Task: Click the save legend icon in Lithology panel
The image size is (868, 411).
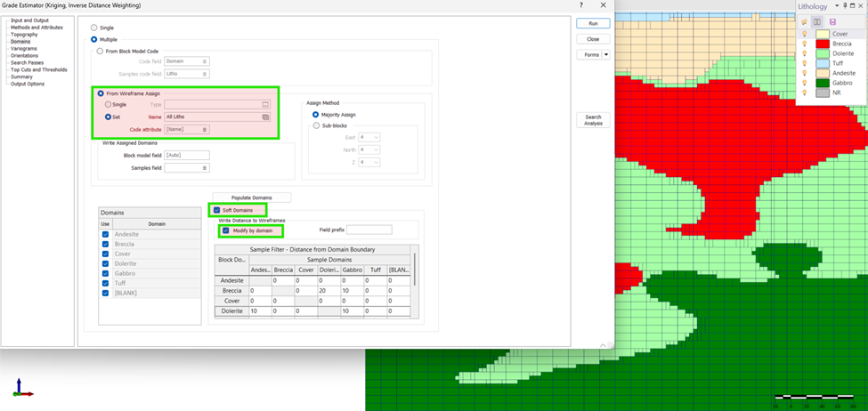Action: click(x=832, y=21)
